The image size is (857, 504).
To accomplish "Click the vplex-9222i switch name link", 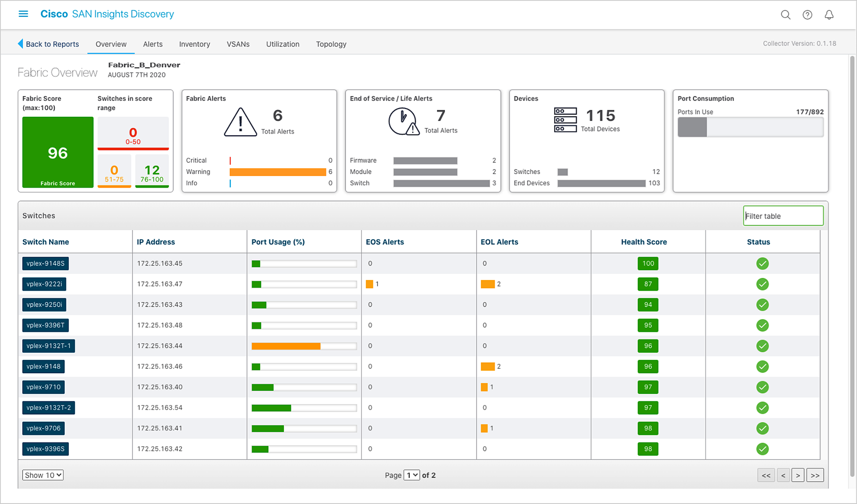I will tap(47, 284).
